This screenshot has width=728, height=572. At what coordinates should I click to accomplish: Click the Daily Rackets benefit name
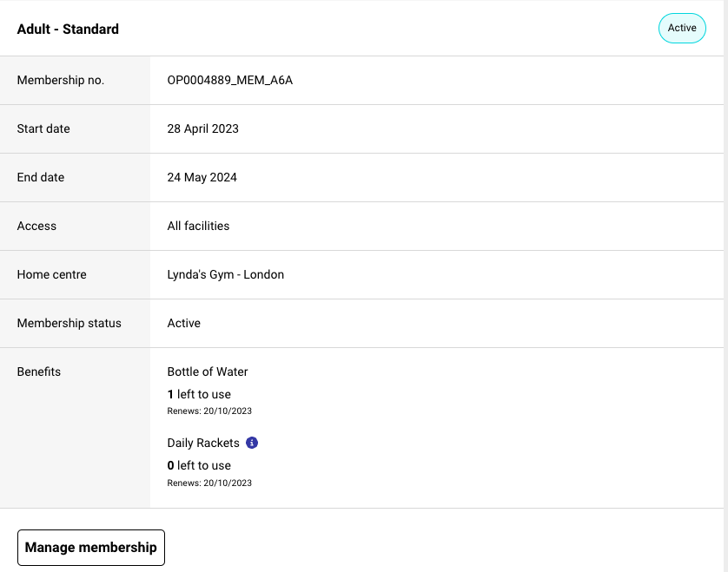203,443
